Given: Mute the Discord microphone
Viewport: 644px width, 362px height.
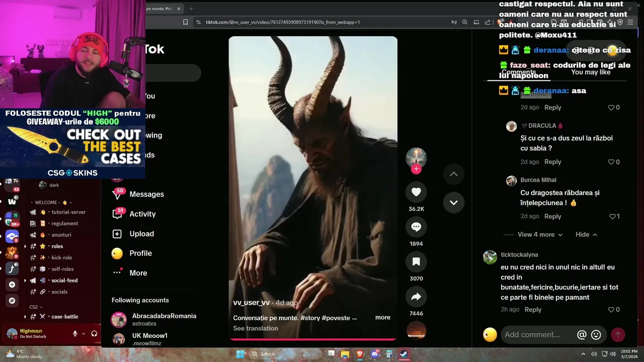Looking at the screenshot, I should [75, 333].
